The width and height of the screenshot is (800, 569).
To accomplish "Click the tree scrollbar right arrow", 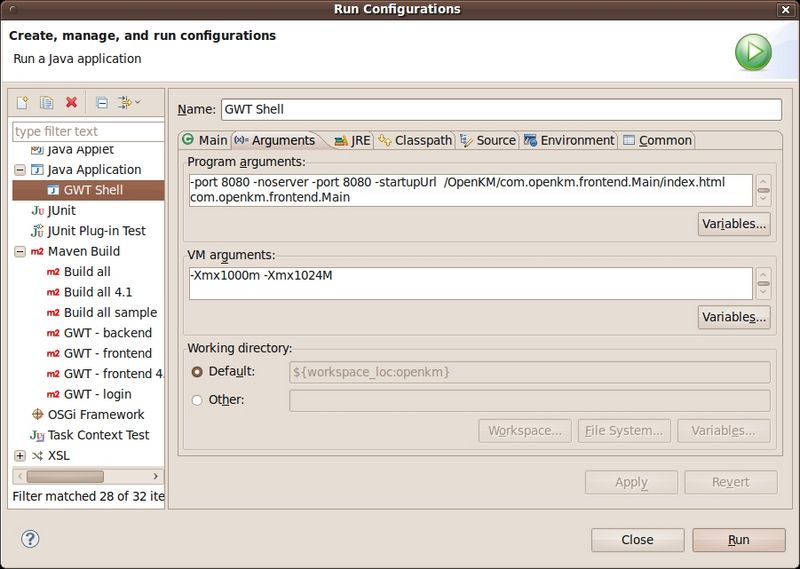I will [x=156, y=476].
